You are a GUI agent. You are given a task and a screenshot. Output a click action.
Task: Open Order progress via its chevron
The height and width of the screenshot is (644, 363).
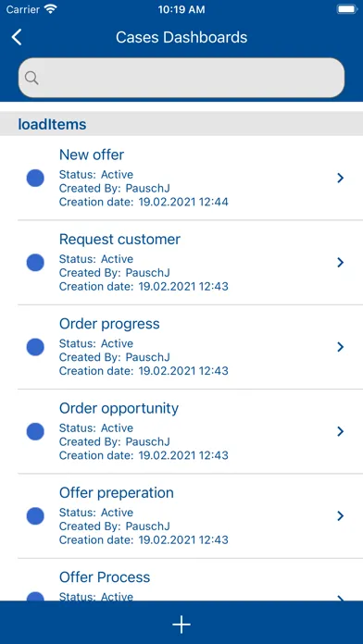pyautogui.click(x=341, y=347)
